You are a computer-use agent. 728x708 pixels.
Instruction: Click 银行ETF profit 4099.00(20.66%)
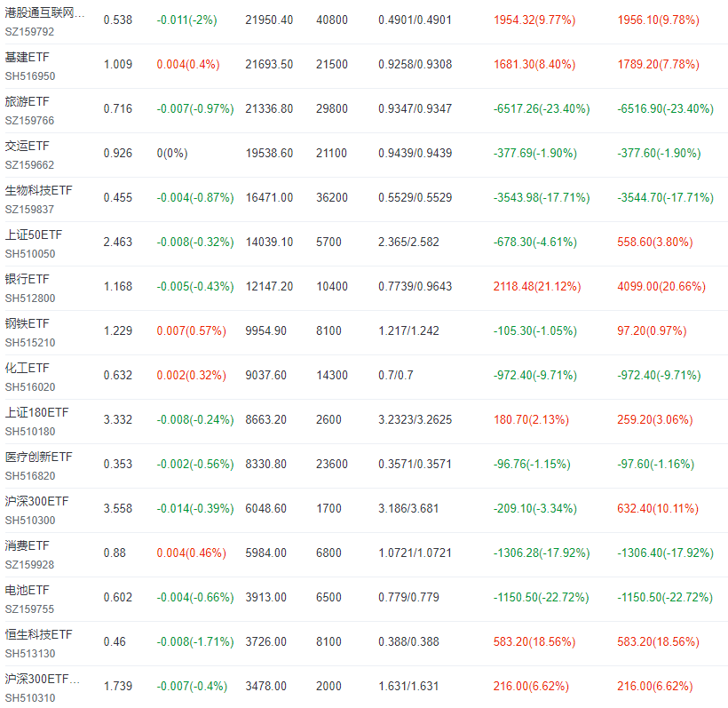click(661, 286)
